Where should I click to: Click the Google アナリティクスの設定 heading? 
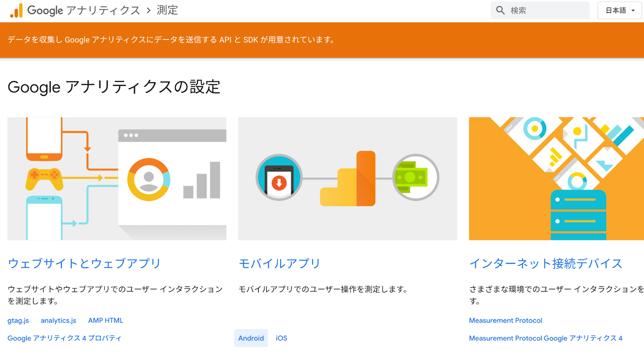pyautogui.click(x=114, y=87)
